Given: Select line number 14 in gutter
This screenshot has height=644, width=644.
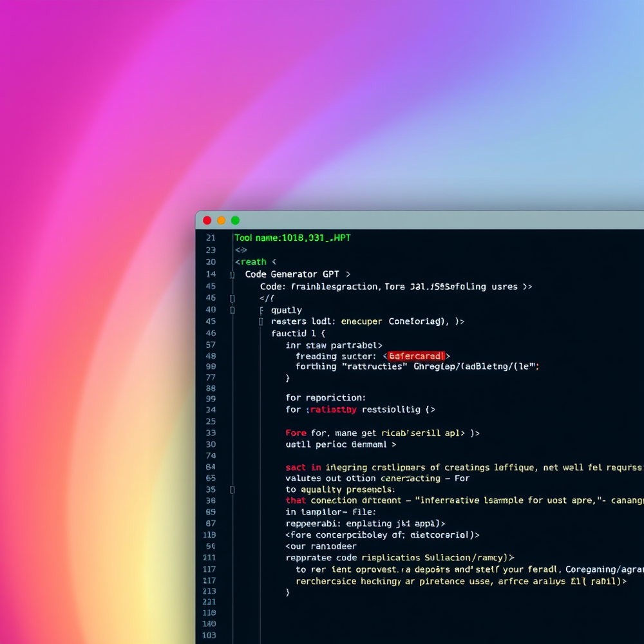Looking at the screenshot, I should pyautogui.click(x=211, y=274).
